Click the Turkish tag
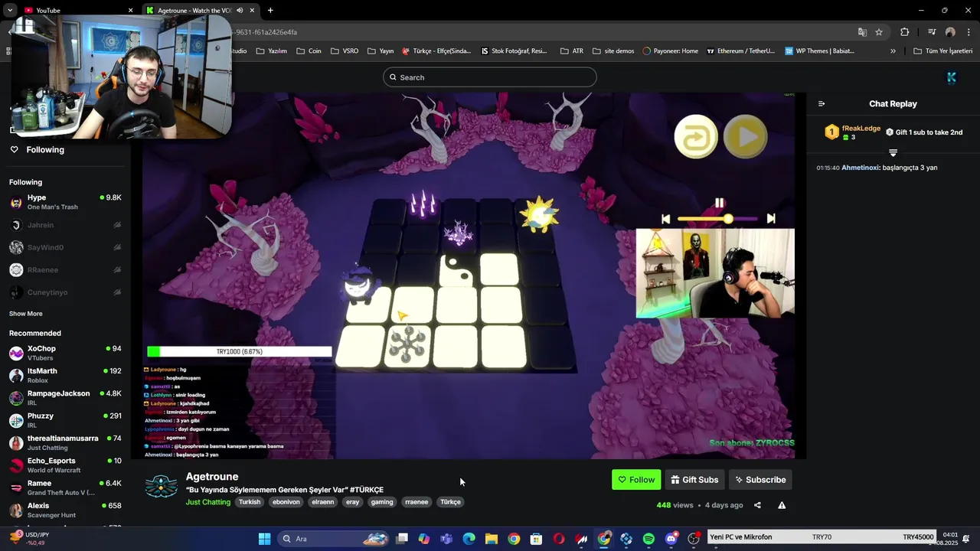Viewport: 980px width, 551px height. (250, 502)
